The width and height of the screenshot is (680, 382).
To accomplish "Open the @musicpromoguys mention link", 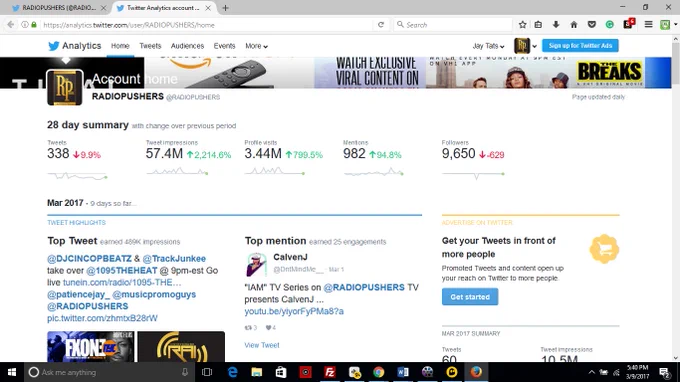I will [154, 294].
